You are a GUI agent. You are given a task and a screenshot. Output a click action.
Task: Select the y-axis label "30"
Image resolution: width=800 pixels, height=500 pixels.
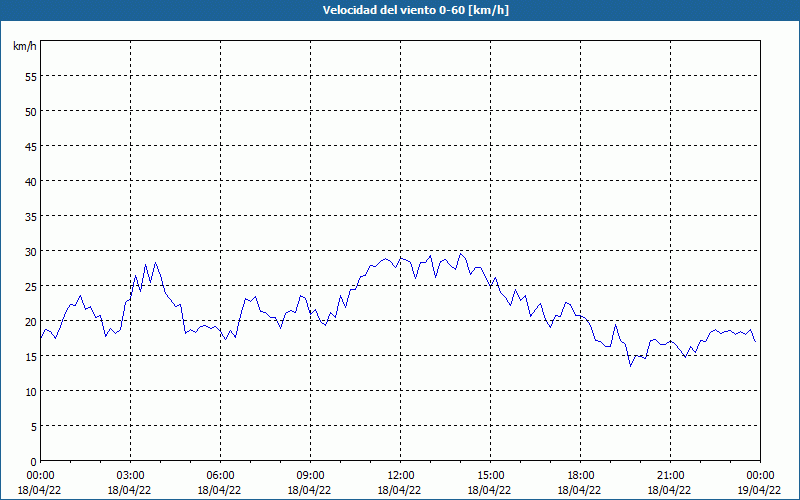(31, 252)
